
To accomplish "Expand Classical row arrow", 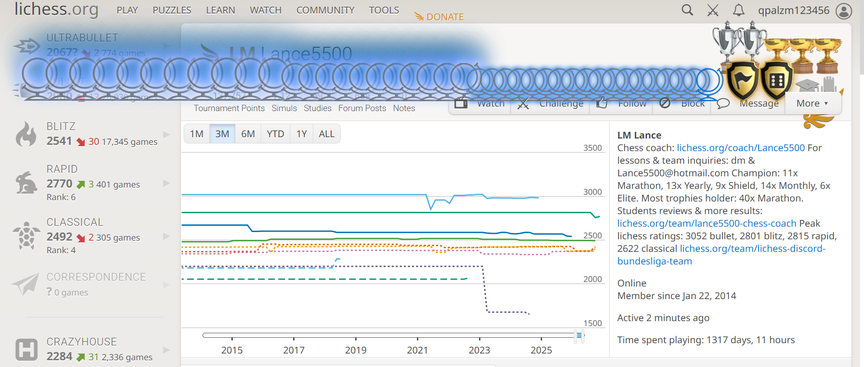I will click(166, 236).
